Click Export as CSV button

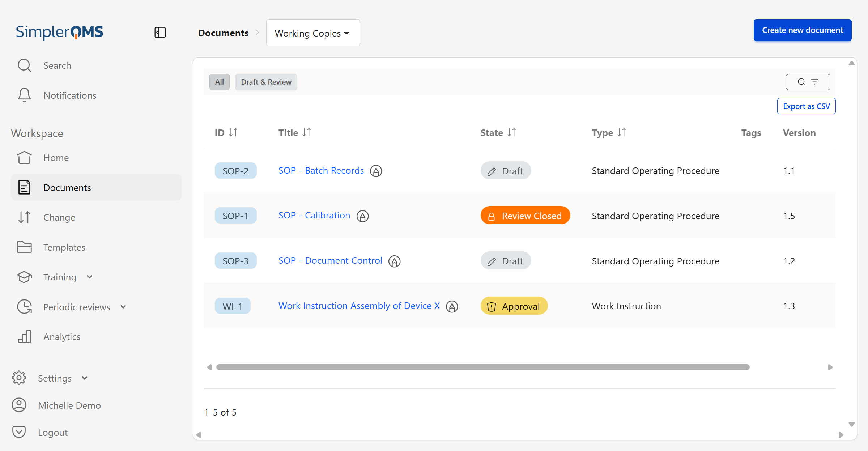pyautogui.click(x=806, y=106)
